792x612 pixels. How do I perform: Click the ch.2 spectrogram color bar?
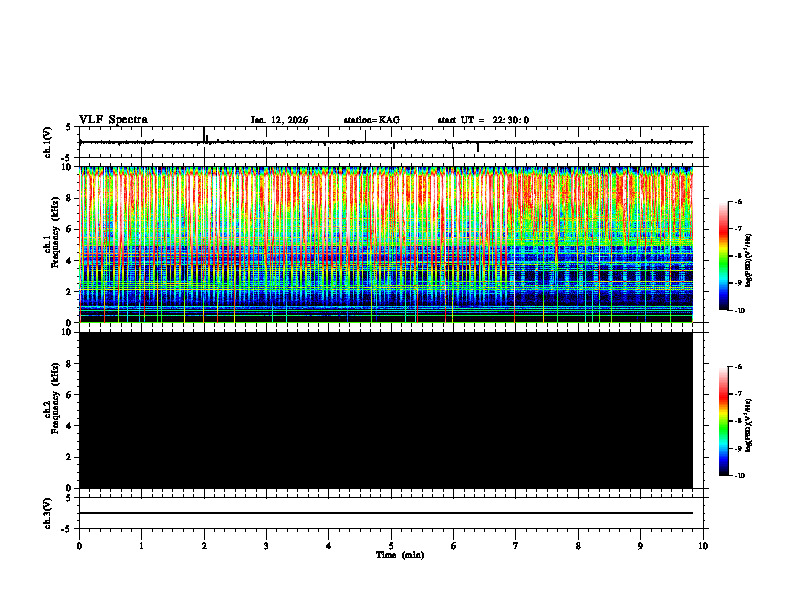tap(723, 421)
